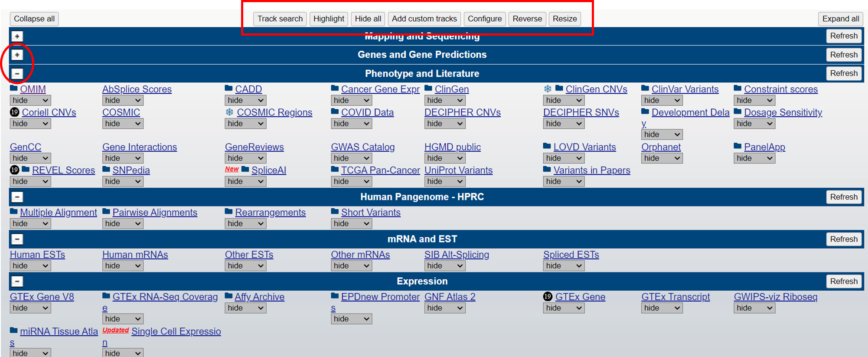Image resolution: width=868 pixels, height=357 pixels.
Task: Click the snowflake icon next to ClinGen CNVs
Action: [x=548, y=89]
